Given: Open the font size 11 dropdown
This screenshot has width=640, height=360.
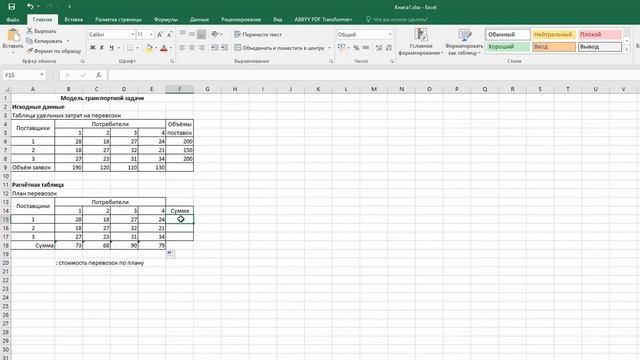Looking at the screenshot, I should coord(151,35).
